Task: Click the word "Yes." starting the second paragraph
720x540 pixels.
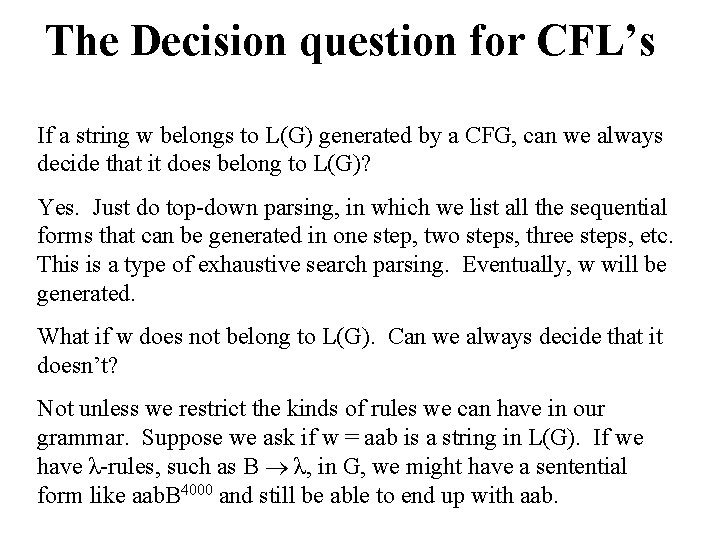Action: click(58, 208)
